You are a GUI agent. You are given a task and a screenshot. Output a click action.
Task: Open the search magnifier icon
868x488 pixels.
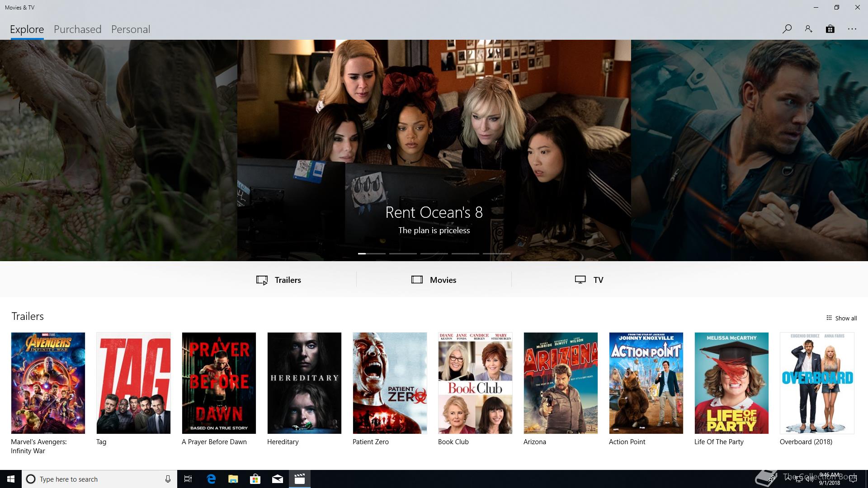tap(787, 29)
